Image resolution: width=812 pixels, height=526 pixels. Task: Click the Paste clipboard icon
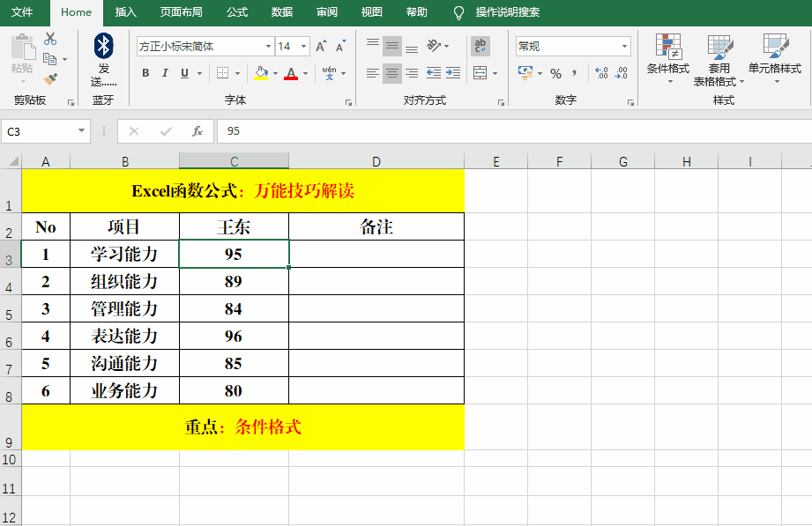tap(23, 47)
